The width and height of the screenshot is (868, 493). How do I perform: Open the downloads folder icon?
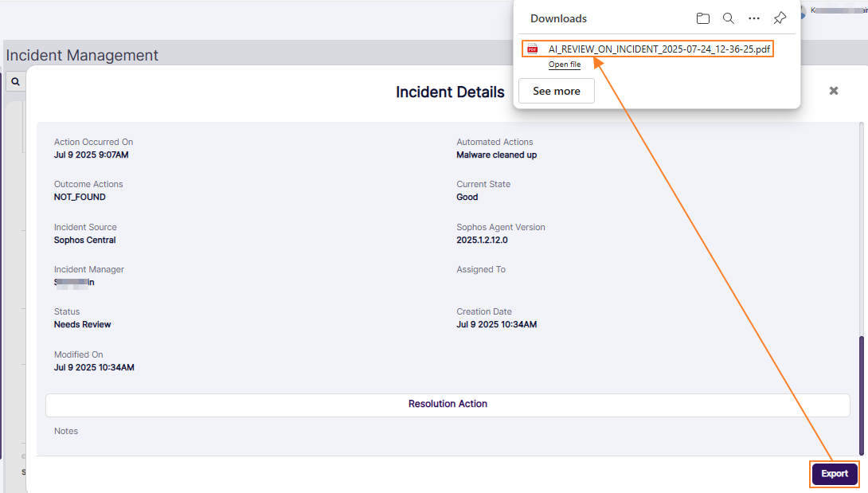point(703,18)
